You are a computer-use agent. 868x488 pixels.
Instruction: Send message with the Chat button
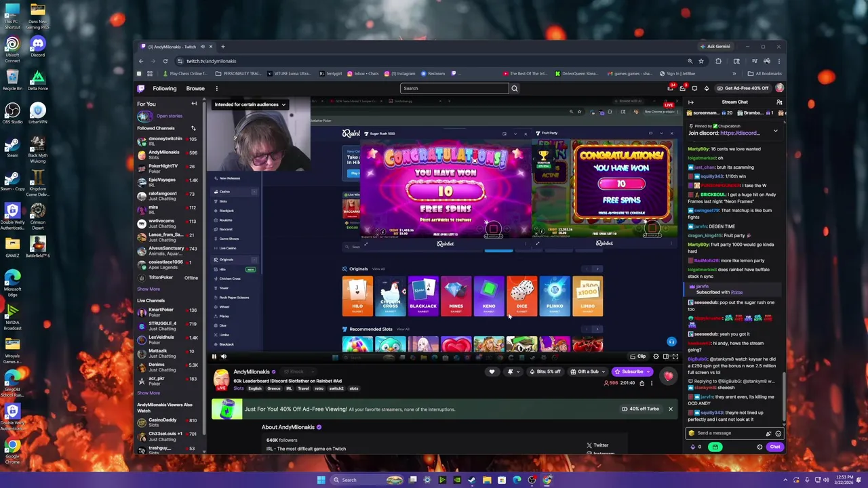(774, 447)
